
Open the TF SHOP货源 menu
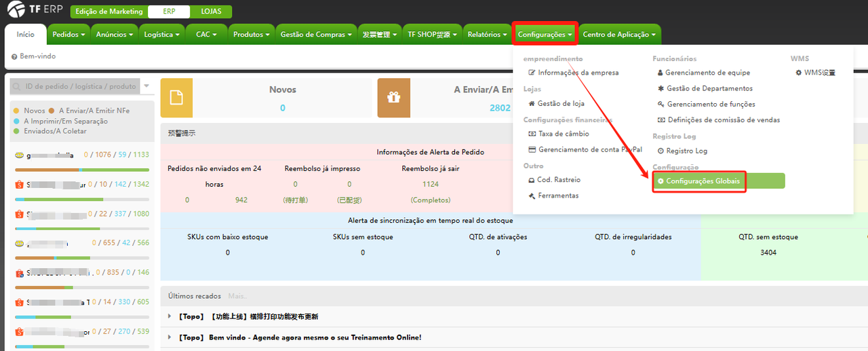[432, 35]
